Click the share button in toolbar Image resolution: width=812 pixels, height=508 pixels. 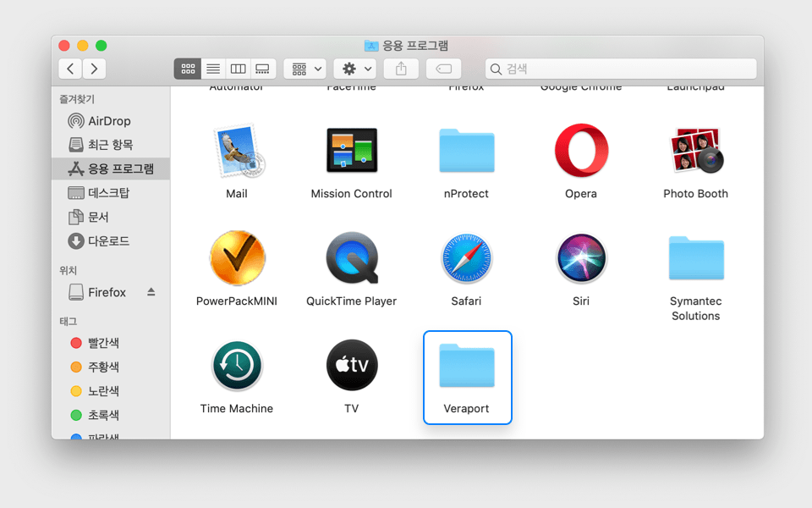coord(401,69)
